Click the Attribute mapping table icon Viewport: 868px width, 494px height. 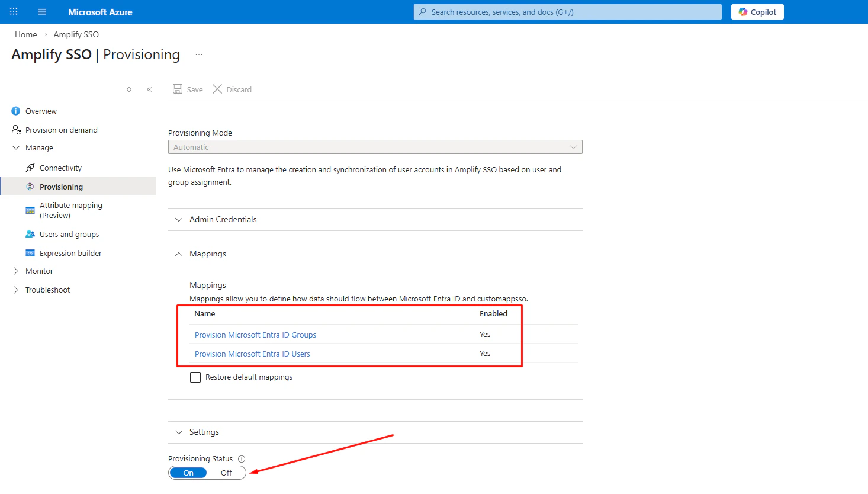[x=30, y=210]
